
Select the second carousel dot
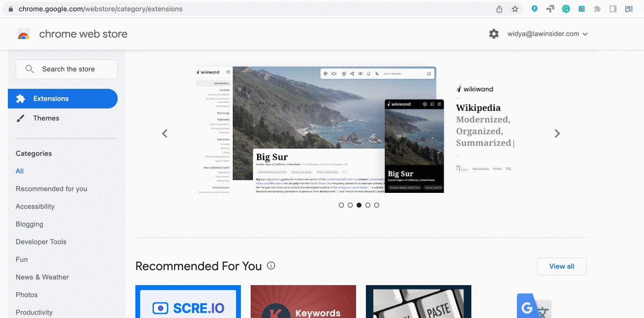point(350,205)
